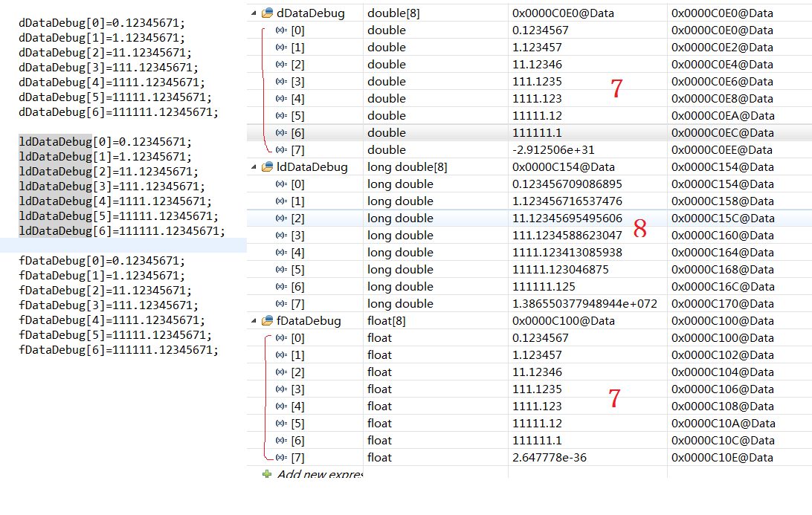Viewport: 812px width, 515px height.
Task: Click value 11111.123046875 of ldDataDebug[5]
Action: pos(561,269)
